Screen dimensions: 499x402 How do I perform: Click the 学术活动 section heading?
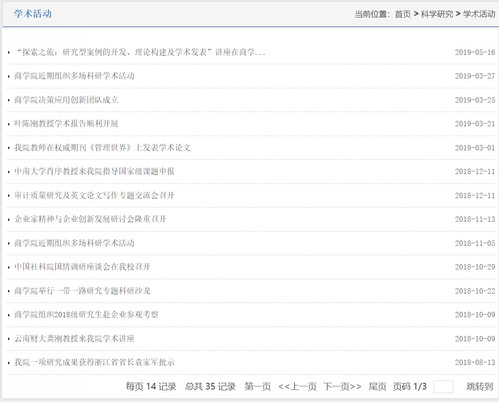tap(33, 14)
